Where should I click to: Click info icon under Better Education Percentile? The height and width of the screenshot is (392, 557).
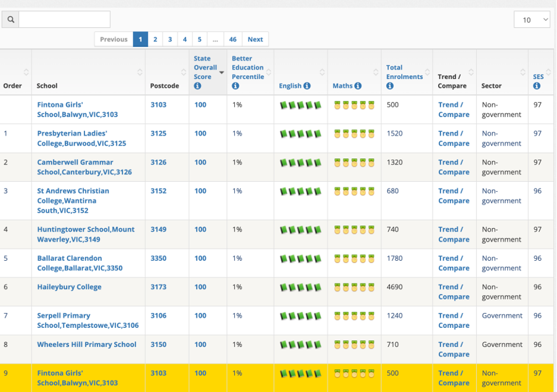pos(235,86)
